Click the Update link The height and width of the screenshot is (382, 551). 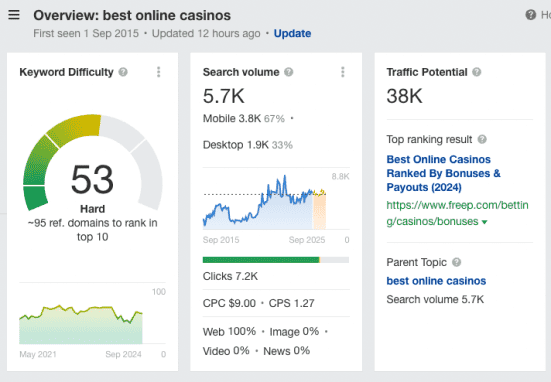[292, 33]
